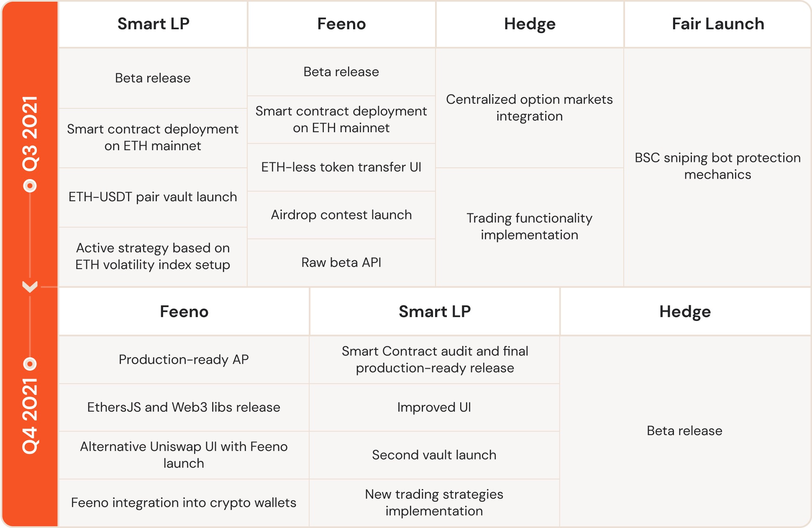Viewport: 812px width, 528px height.
Task: Click Improved UI cell under Smart LP
Action: [434, 408]
